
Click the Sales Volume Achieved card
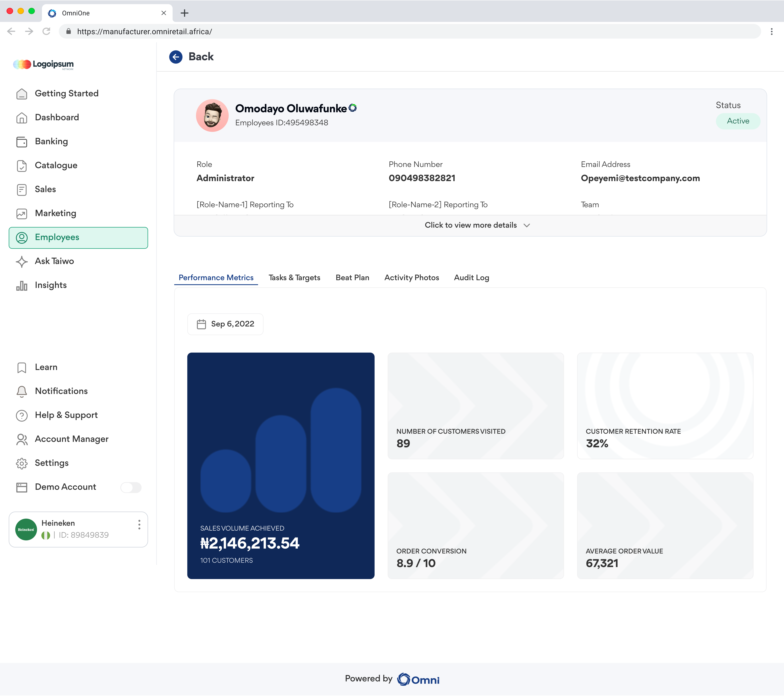click(281, 465)
